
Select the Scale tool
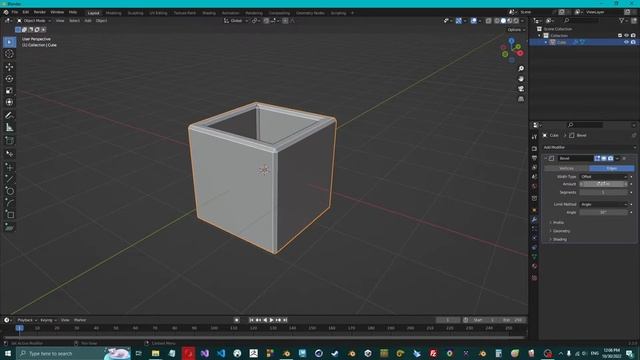(9, 90)
